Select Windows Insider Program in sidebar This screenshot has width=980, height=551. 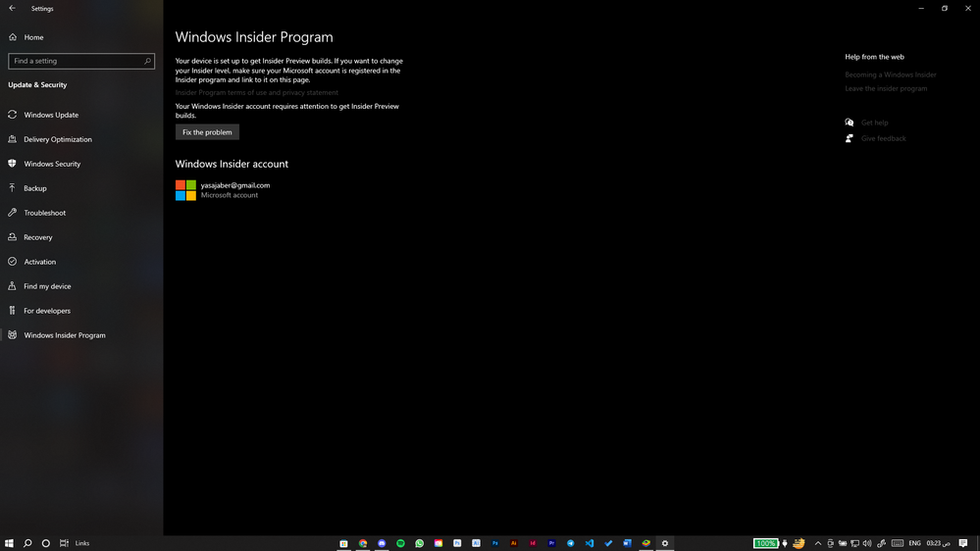point(65,335)
